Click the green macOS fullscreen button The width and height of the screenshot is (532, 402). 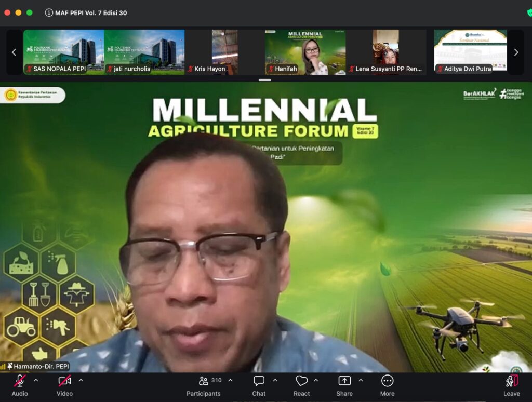click(x=30, y=12)
